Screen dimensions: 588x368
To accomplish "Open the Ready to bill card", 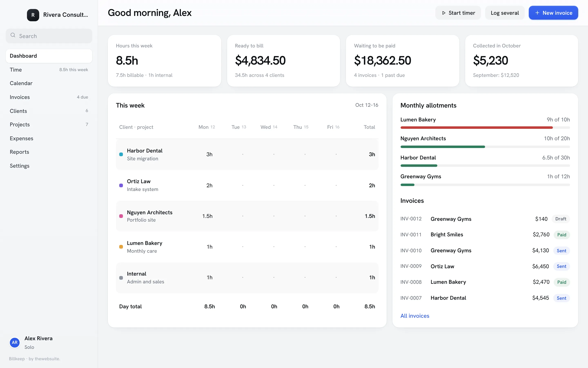I will tap(283, 61).
